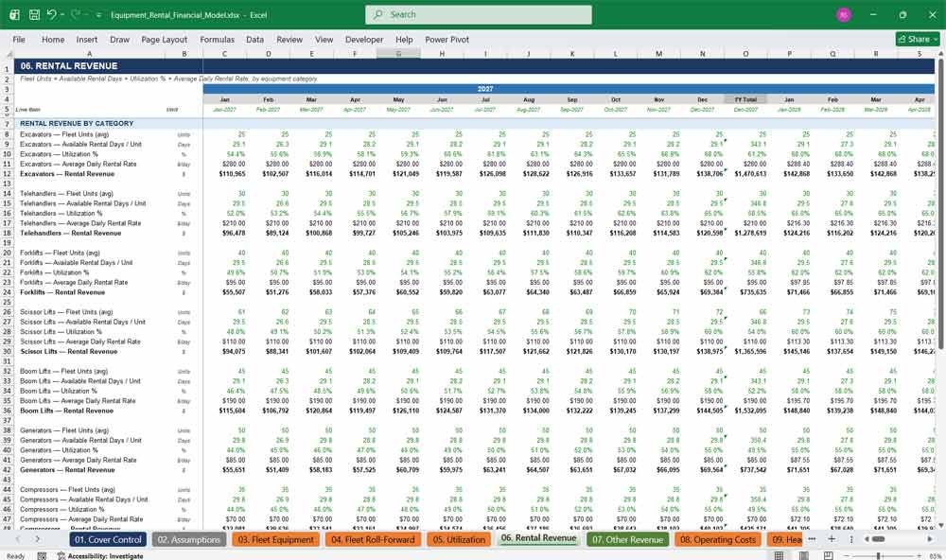Open the 04. Fleet Roll-Forward sheet
Viewport: 946px width, 560px height.
click(x=373, y=539)
